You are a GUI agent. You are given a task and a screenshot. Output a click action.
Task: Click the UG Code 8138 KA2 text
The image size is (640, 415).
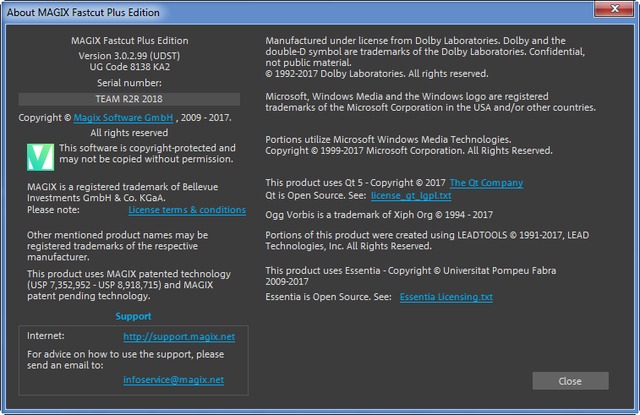click(129, 67)
